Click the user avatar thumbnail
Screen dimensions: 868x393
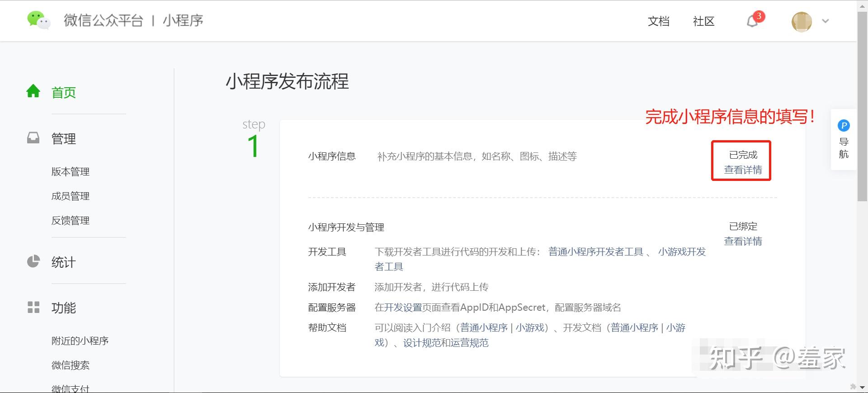pos(802,21)
